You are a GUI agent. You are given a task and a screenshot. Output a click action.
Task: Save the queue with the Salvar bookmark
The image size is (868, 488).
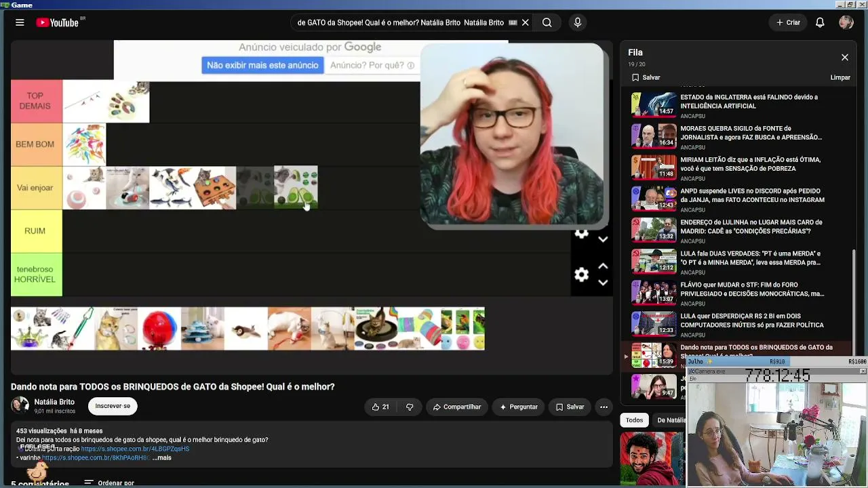click(646, 77)
